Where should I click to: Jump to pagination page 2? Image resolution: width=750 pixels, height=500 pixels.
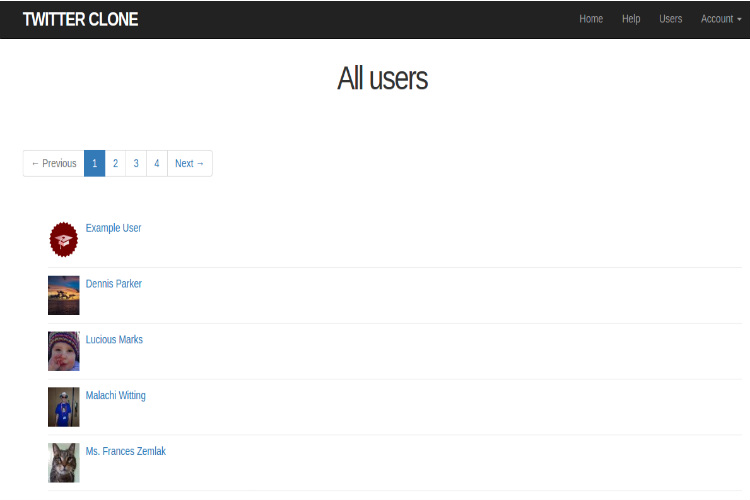[115, 163]
